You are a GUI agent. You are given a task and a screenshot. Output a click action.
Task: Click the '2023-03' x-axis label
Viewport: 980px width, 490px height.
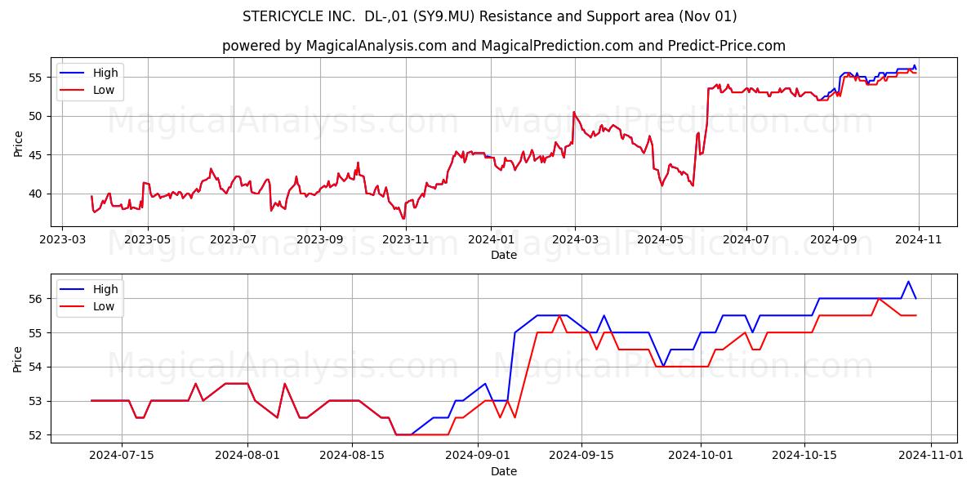62,240
